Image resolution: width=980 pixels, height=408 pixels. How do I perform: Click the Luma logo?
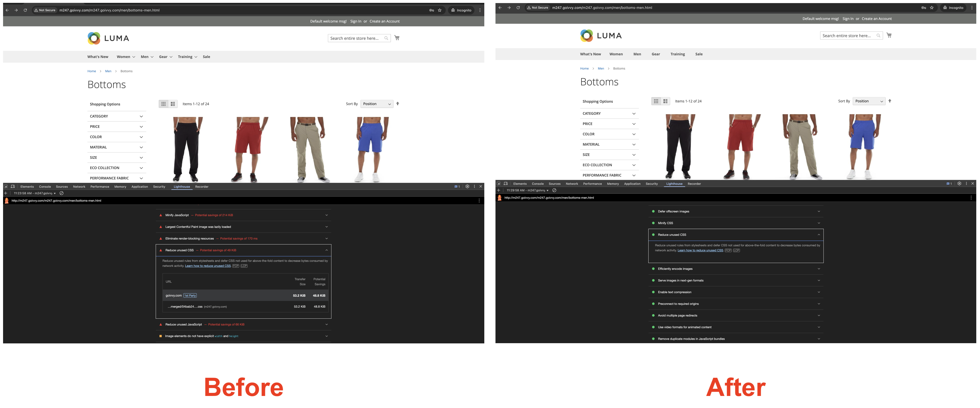coord(108,38)
